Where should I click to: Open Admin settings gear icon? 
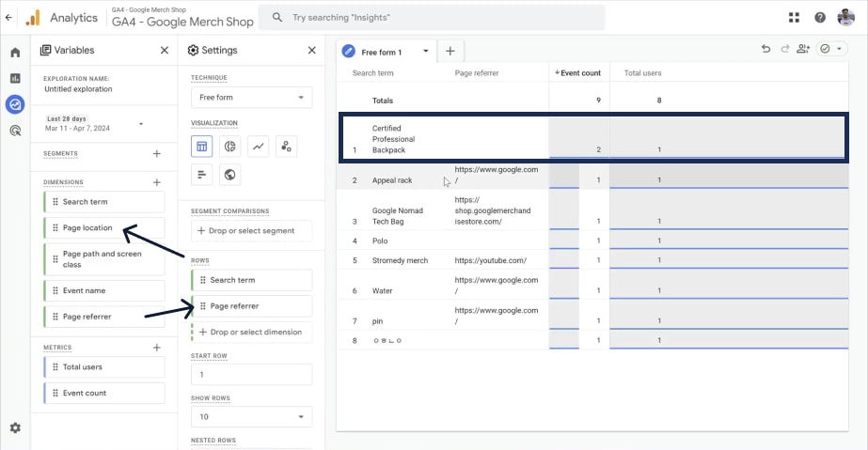click(x=15, y=427)
